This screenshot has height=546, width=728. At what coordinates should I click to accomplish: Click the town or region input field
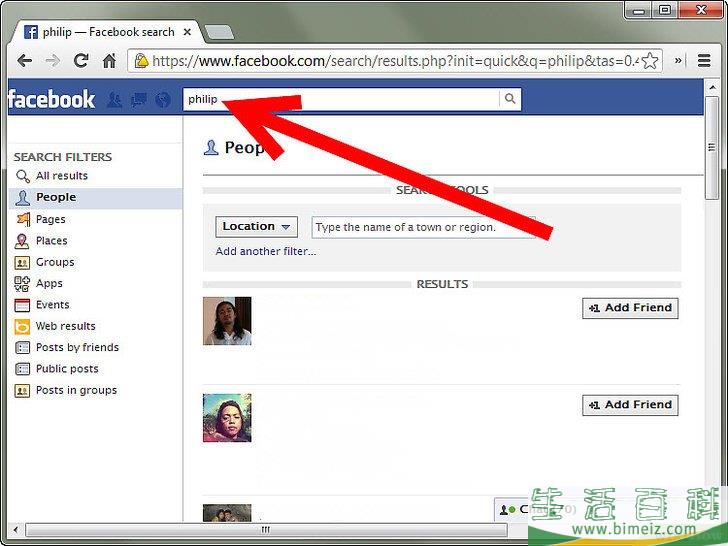point(423,227)
